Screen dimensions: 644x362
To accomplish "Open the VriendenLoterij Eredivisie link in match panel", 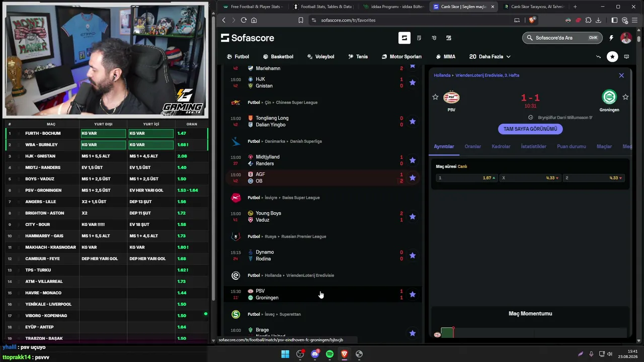I will pos(487,75).
